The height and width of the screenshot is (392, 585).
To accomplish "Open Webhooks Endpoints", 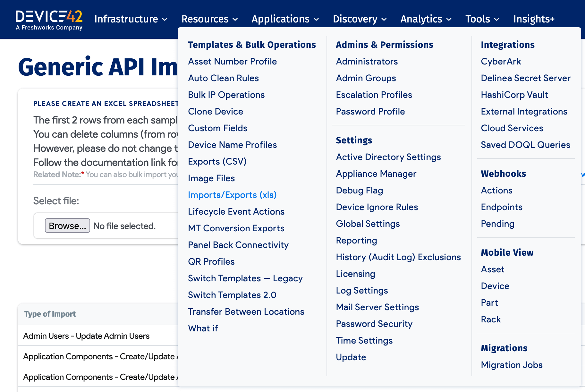I will point(501,207).
